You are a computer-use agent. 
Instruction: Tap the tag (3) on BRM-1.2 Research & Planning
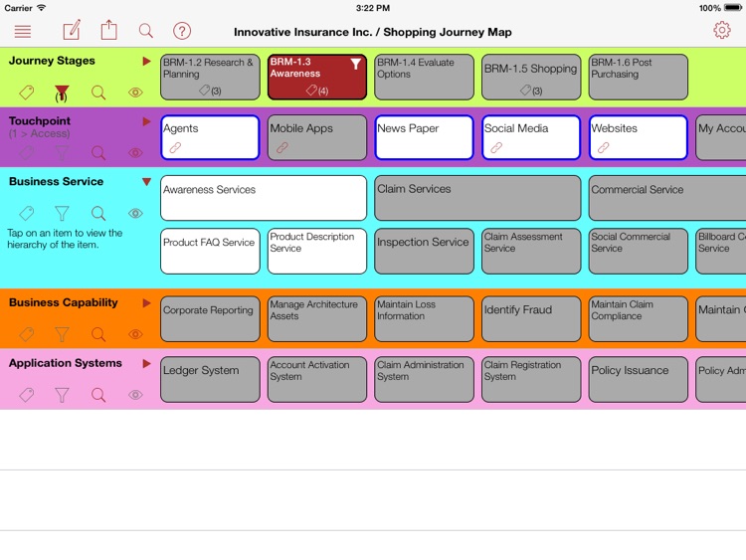click(x=210, y=90)
